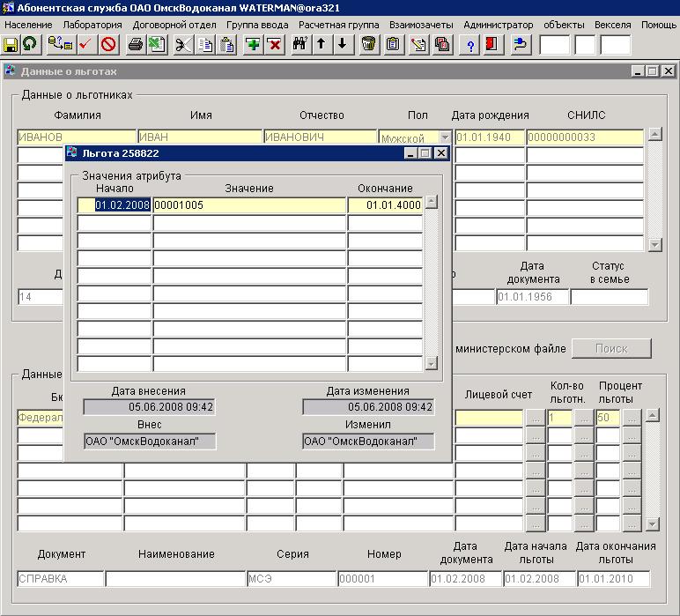This screenshot has width=680, height=616.
Task: Click the trash bin toolbar icon
Action: (x=368, y=44)
